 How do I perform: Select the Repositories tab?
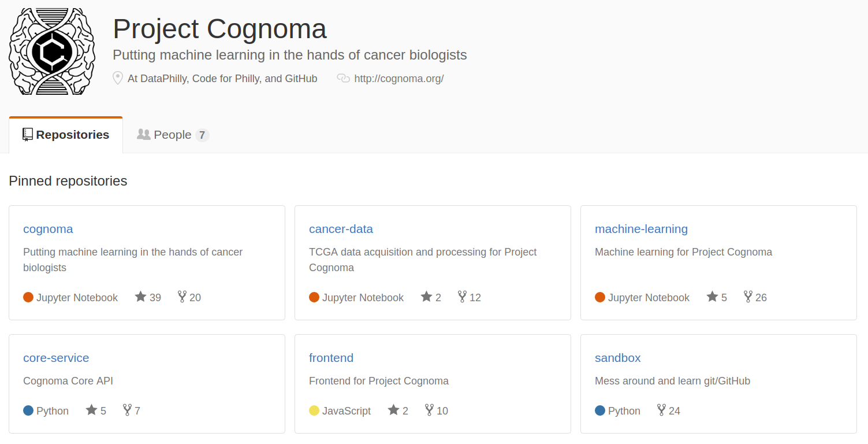tap(66, 135)
